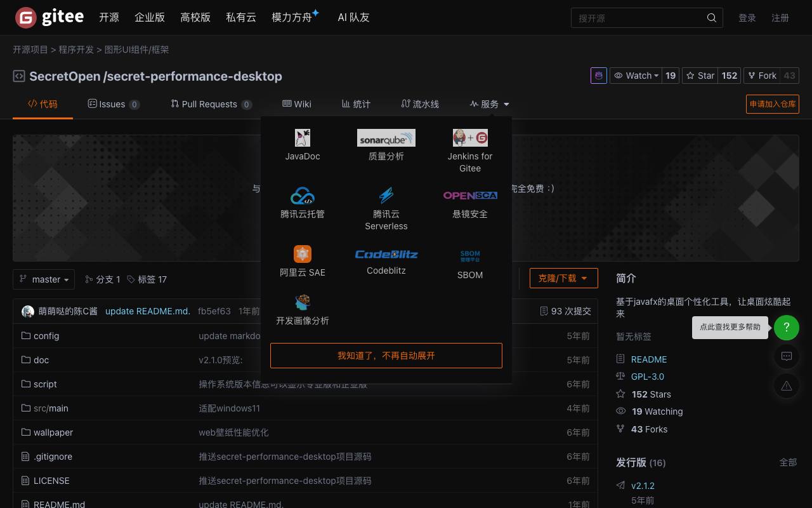The height and width of the screenshot is (508, 812).
Task: Click the feedback chat bubble icon
Action: (787, 356)
